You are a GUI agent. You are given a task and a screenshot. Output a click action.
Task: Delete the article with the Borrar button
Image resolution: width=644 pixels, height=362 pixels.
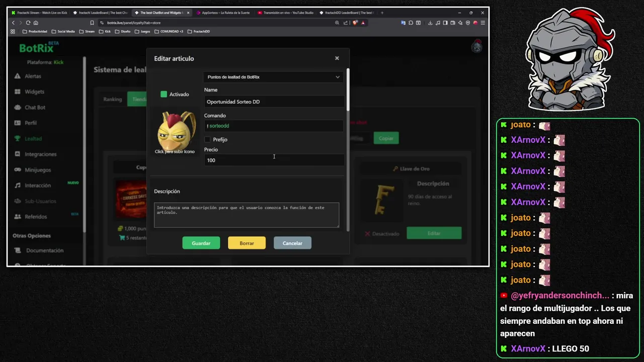247,243
